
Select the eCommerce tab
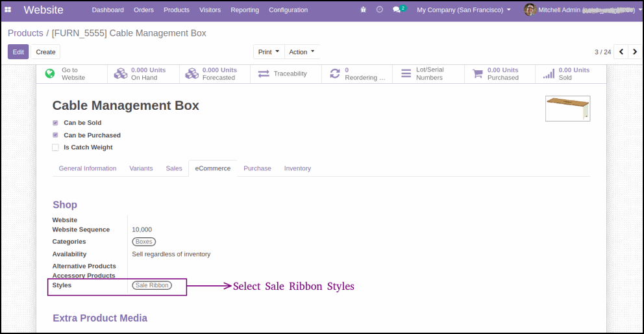213,168
